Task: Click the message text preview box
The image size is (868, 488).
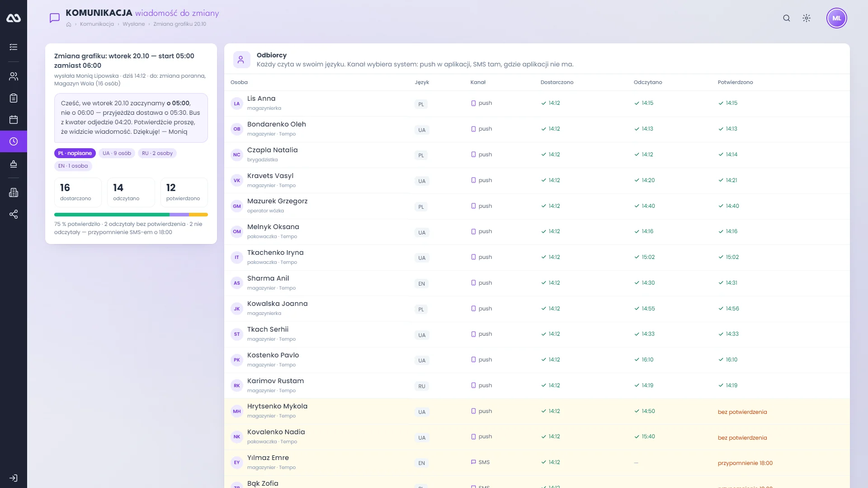Action: tap(131, 118)
